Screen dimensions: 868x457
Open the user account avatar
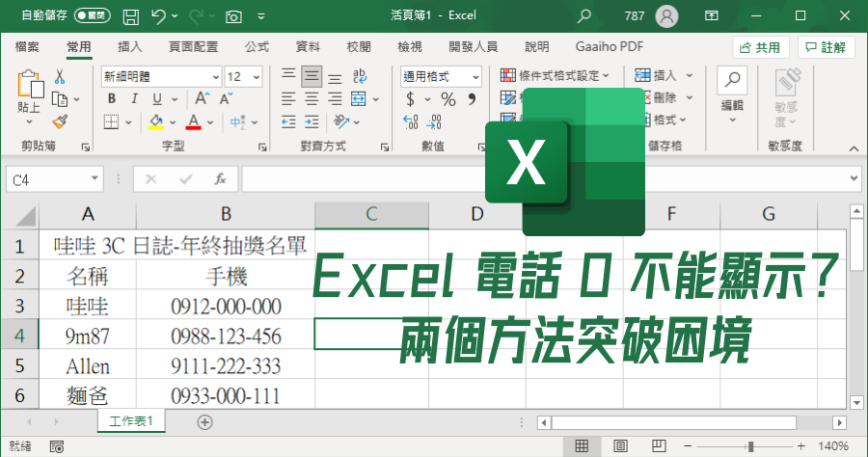click(666, 16)
